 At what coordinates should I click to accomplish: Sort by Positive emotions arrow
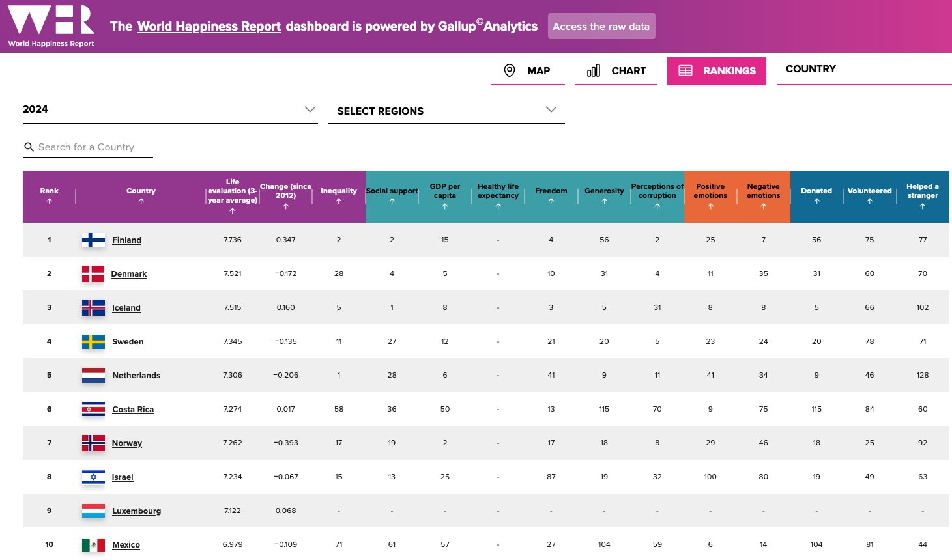coord(710,206)
